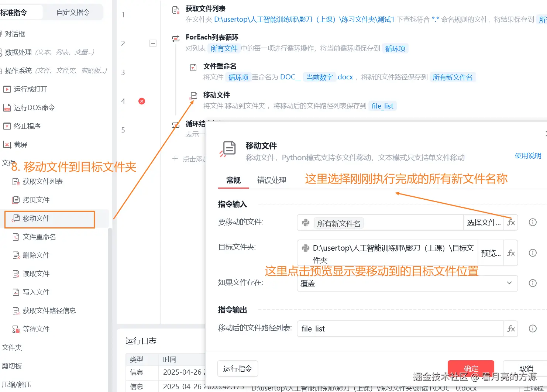Switch to the 自定义指令 tab
The image size is (547, 392).
(x=73, y=13)
